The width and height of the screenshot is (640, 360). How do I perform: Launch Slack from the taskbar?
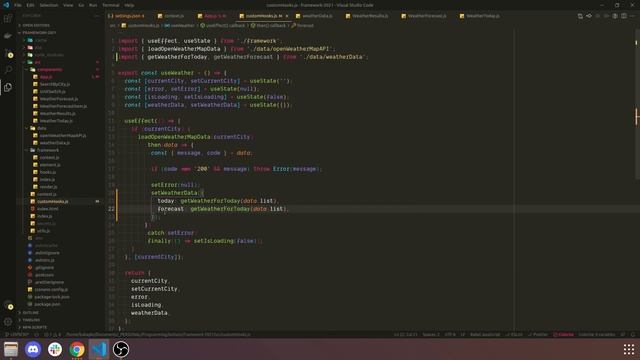tap(55, 349)
